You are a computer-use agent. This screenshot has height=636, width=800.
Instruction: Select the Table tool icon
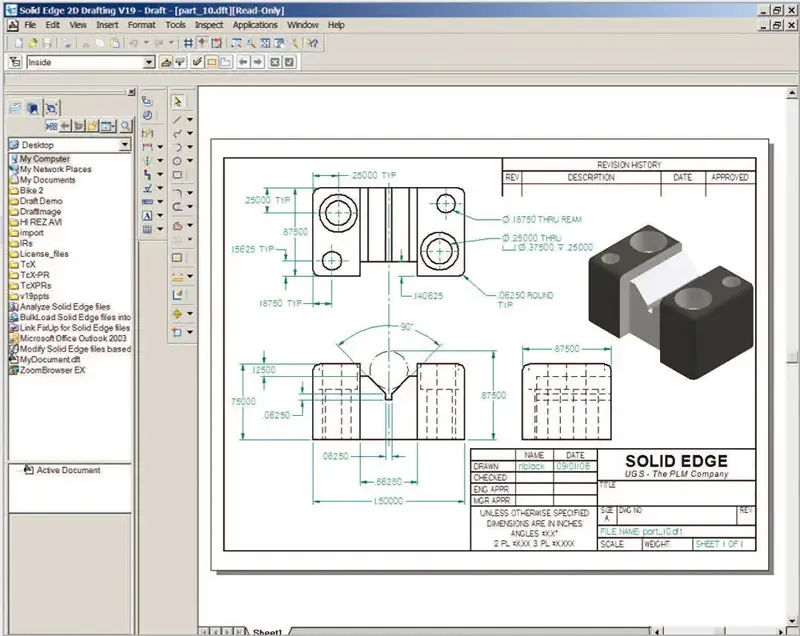(147, 229)
